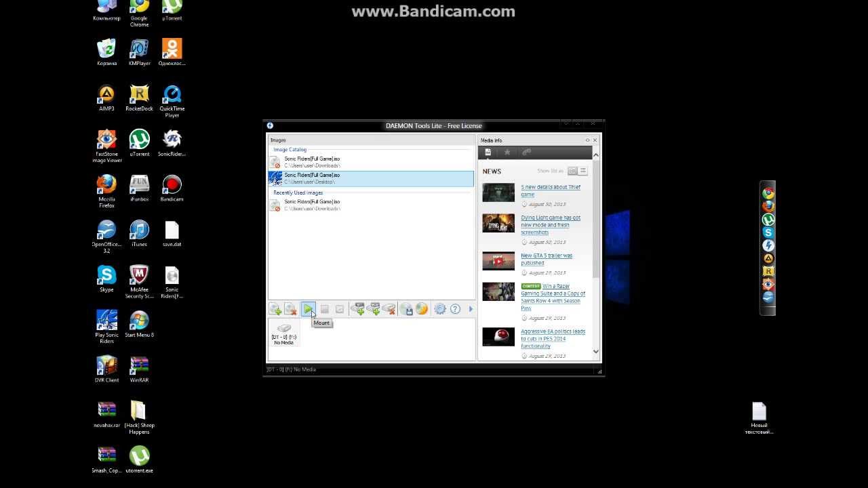Image resolution: width=868 pixels, height=488 pixels.
Task: Open McAfee Security Scan desktop shortcut
Action: point(139,282)
